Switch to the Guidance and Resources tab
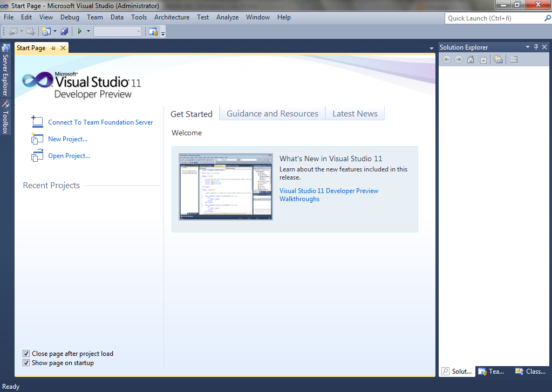Image resolution: width=552 pixels, height=392 pixels. [272, 114]
